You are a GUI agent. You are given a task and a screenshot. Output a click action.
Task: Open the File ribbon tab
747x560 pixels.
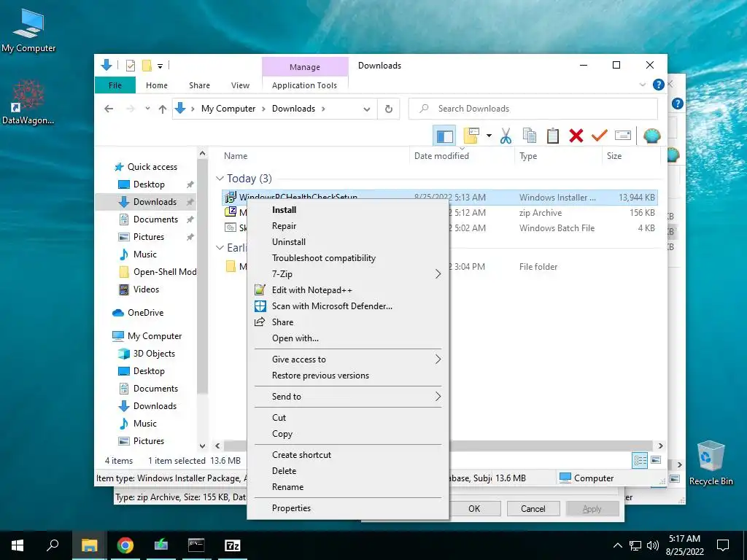(115, 85)
